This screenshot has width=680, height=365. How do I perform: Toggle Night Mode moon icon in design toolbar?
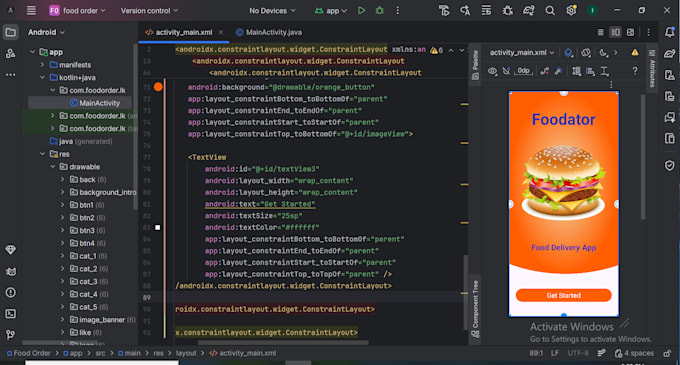pos(603,52)
